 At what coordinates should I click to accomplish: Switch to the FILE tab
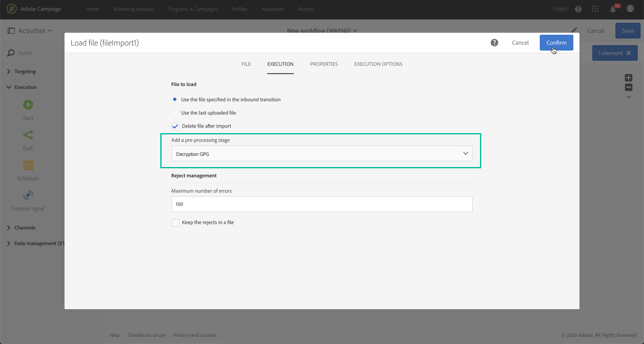click(246, 64)
